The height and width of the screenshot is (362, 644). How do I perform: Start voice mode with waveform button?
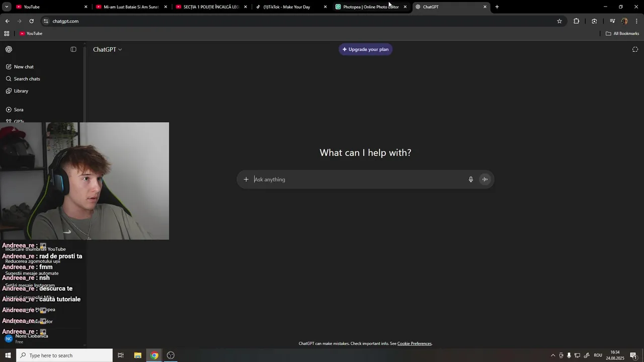(x=485, y=179)
